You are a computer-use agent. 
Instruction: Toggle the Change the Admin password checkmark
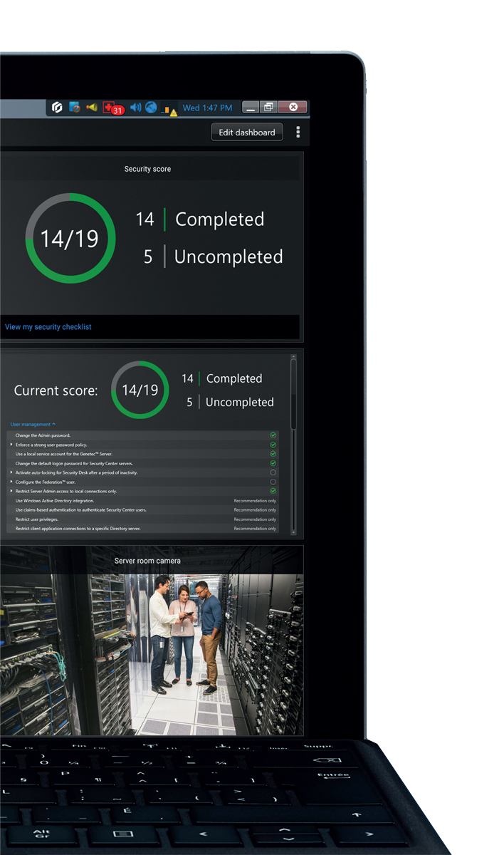273,435
